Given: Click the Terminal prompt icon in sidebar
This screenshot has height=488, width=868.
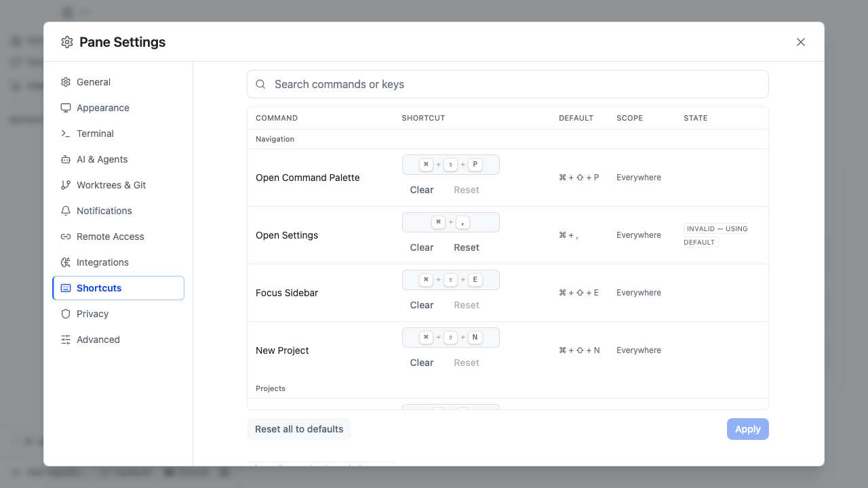Looking at the screenshot, I should click(x=66, y=134).
